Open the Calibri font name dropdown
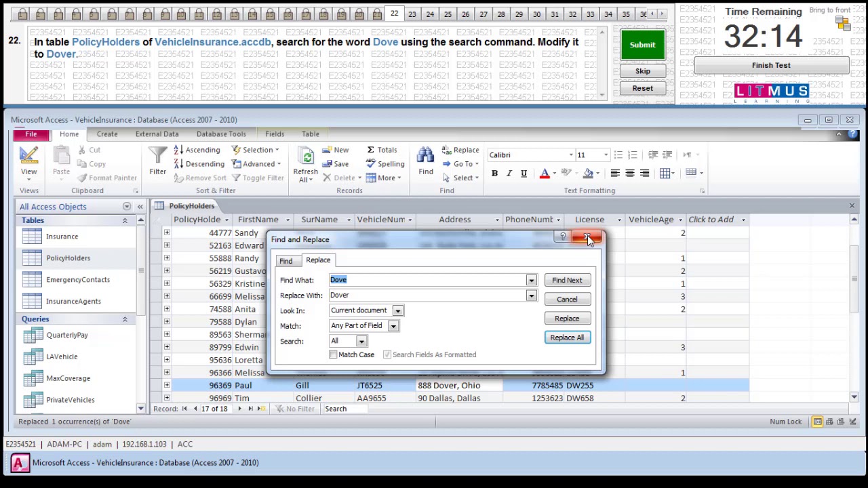 tap(570, 155)
